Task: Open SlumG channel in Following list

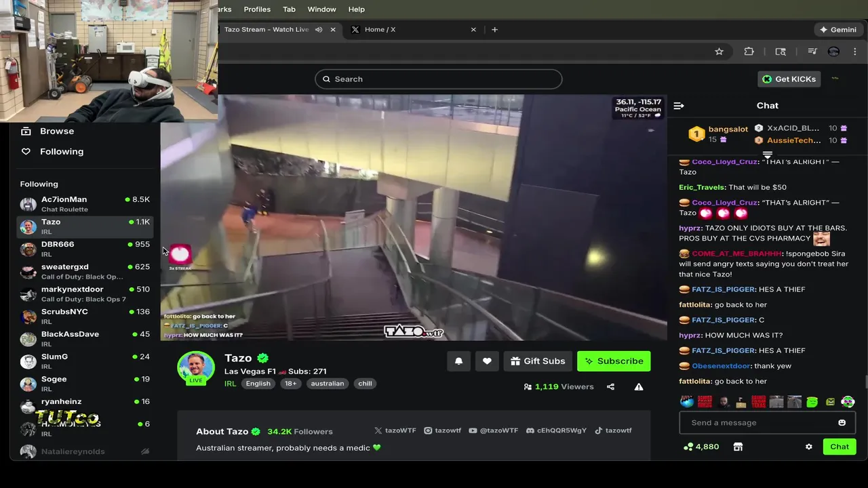Action: (85, 361)
